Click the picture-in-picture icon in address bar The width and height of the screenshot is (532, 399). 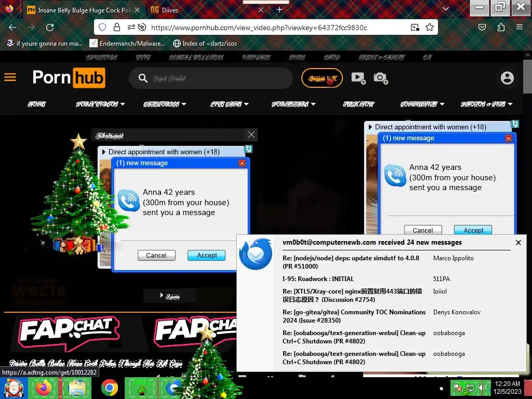(415, 27)
